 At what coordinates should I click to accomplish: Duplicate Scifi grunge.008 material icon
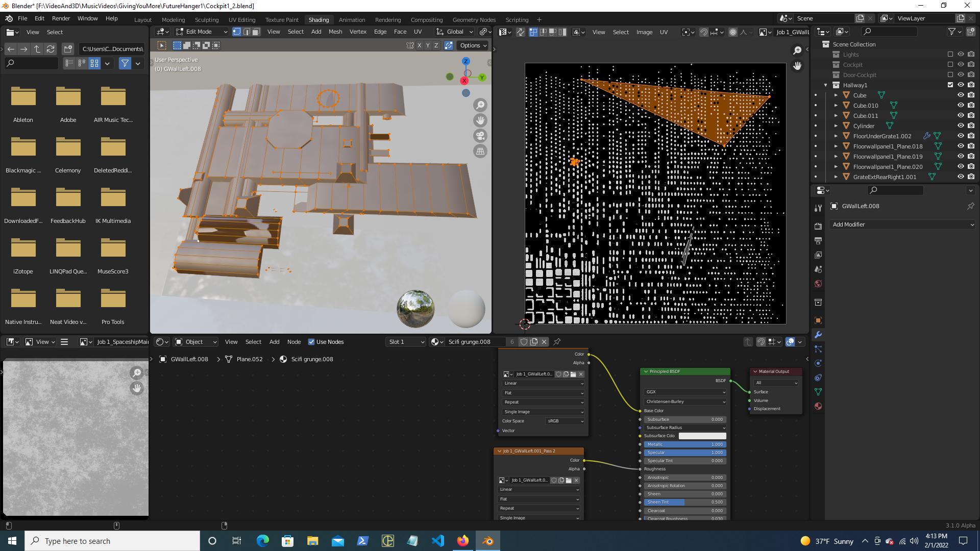tap(534, 342)
